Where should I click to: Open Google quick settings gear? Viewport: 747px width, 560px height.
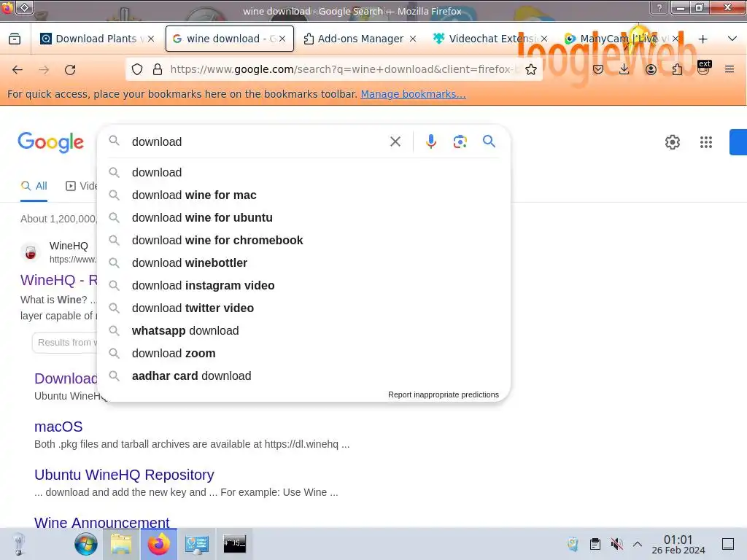(672, 142)
